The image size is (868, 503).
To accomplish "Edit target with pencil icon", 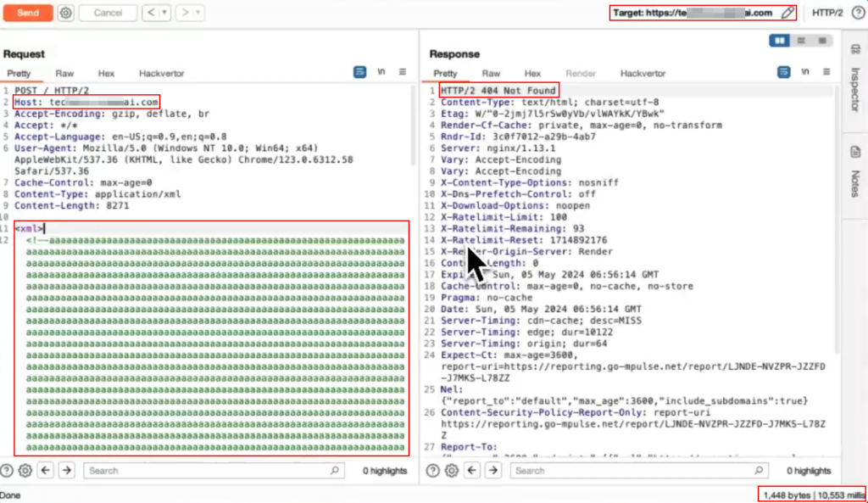I will (787, 13).
